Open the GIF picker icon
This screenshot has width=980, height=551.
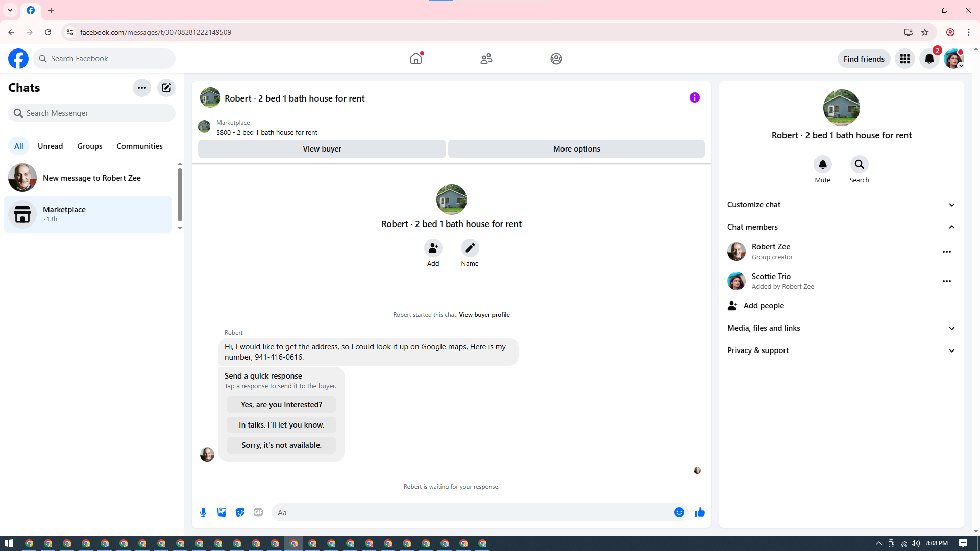click(258, 512)
